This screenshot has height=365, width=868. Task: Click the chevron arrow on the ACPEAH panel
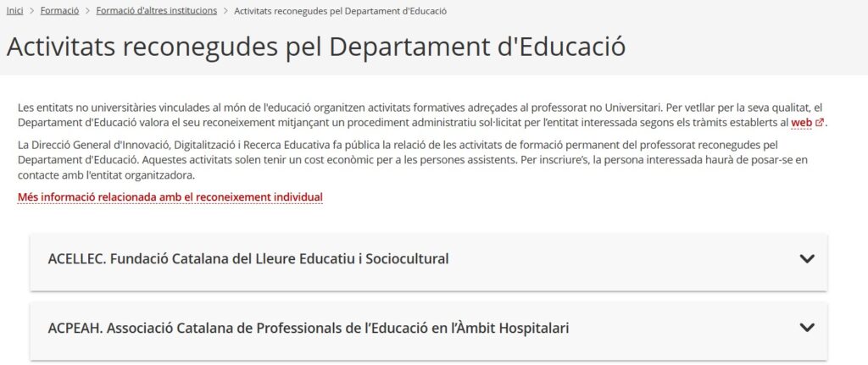point(807,327)
